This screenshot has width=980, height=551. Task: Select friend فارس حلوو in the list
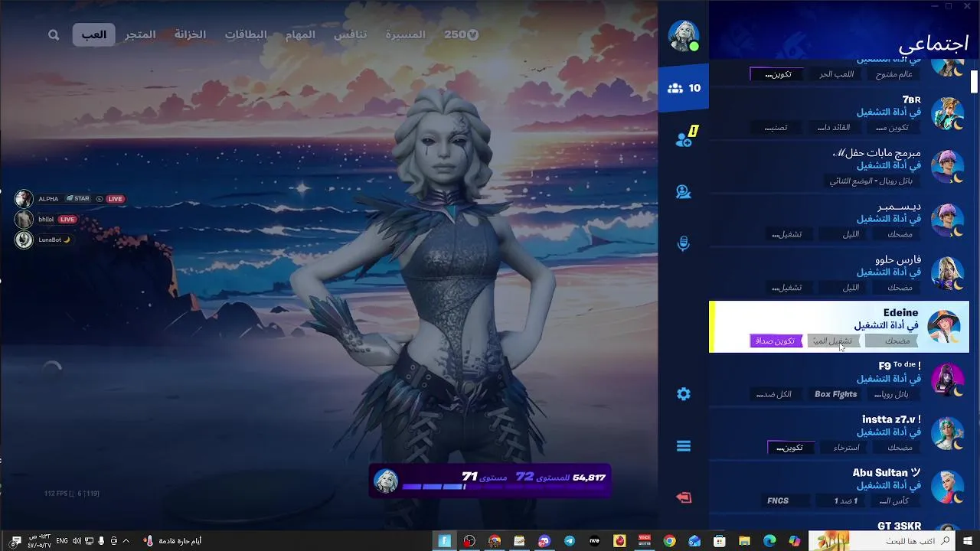pyautogui.click(x=839, y=274)
